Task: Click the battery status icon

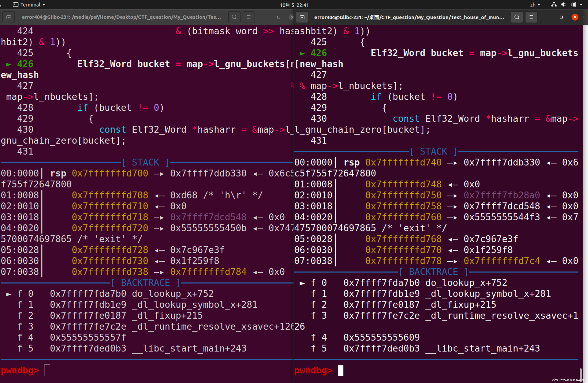Action: [x=573, y=5]
